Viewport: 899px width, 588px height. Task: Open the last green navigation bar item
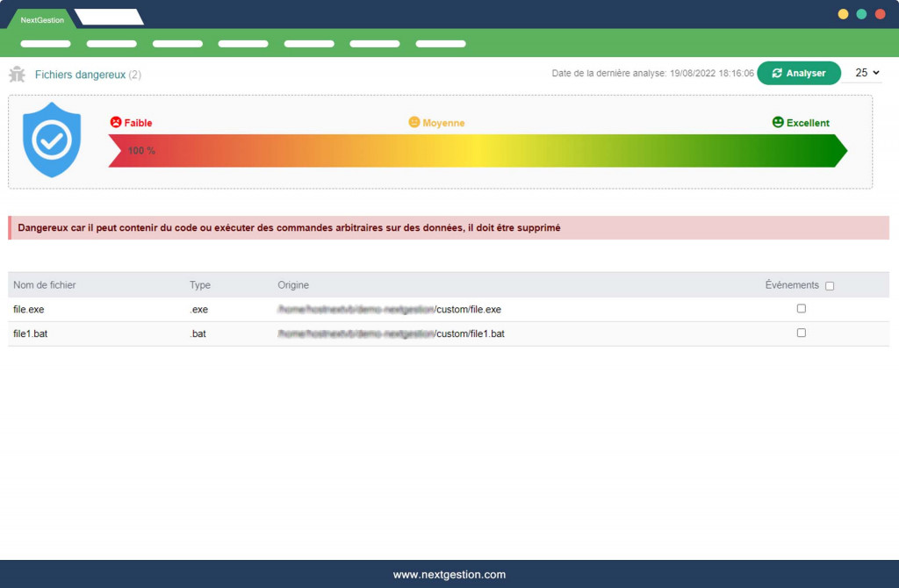(441, 44)
